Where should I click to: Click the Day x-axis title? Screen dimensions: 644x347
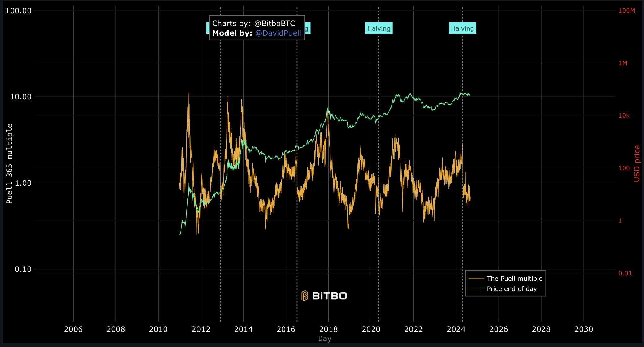click(x=325, y=339)
